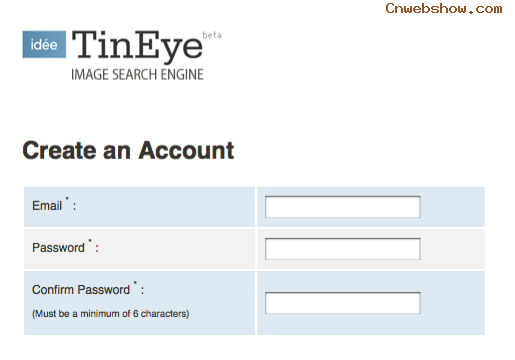
Task: Click the Email field label
Action: (x=47, y=206)
